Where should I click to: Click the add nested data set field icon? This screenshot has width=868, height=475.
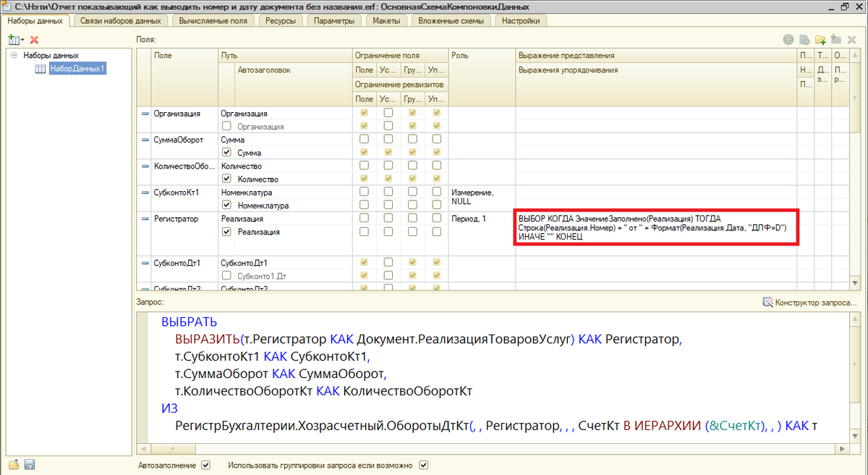835,40
